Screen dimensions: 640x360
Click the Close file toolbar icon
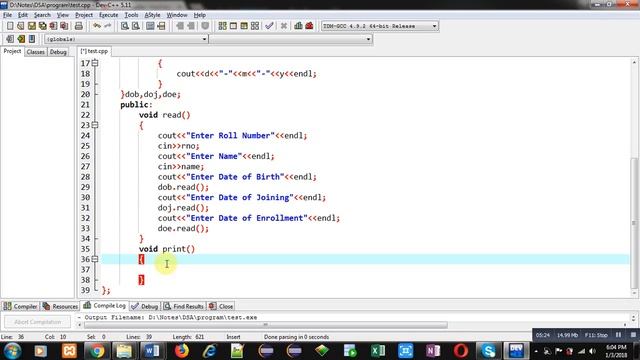click(x=53, y=26)
